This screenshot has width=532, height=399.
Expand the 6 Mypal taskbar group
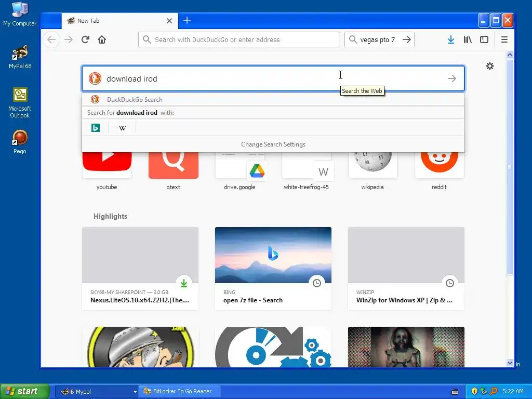pyautogui.click(x=96, y=392)
